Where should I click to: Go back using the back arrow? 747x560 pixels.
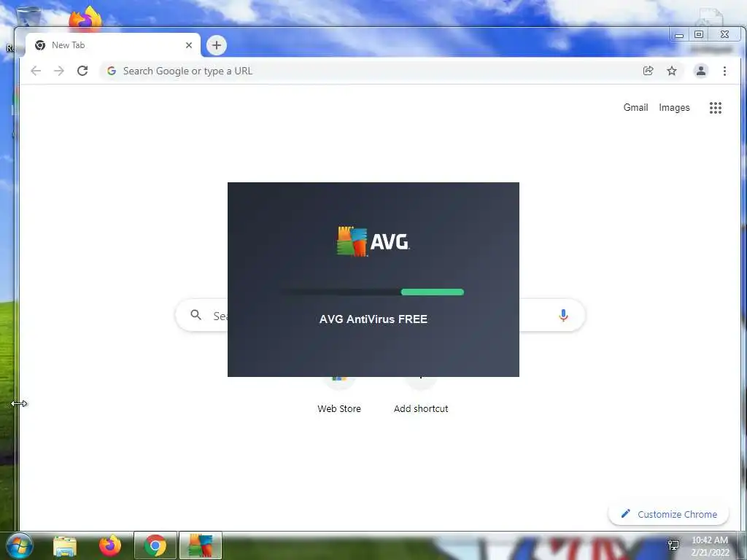(36, 71)
